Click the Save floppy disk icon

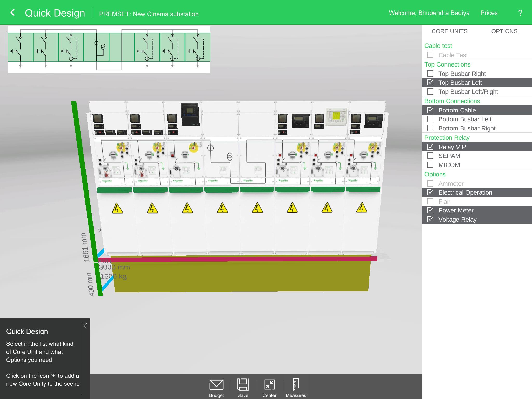click(x=243, y=384)
